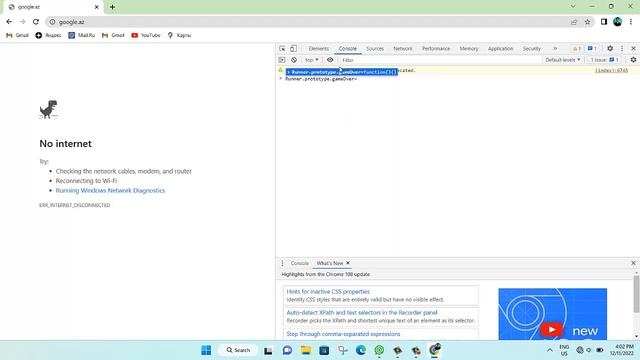Click the drawer vertical scrollbar
Image resolution: width=640 pixels, height=360 pixels.
point(636,294)
